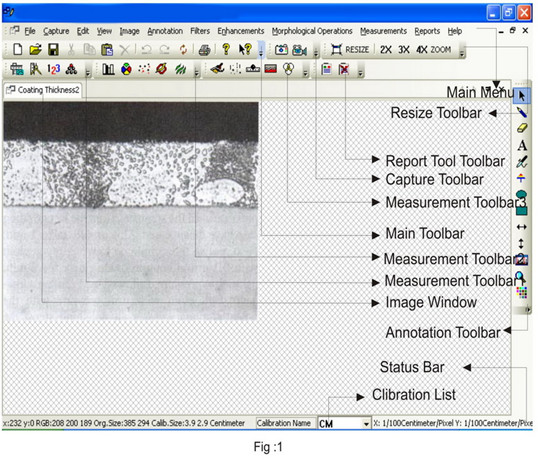538x460 pixels.
Task: Redo the action with curved right arrow
Action: pos(165,50)
